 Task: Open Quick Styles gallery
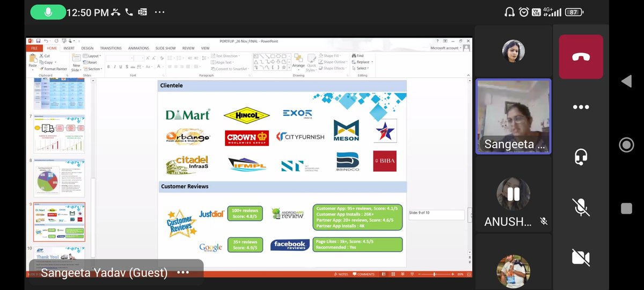coord(311,63)
